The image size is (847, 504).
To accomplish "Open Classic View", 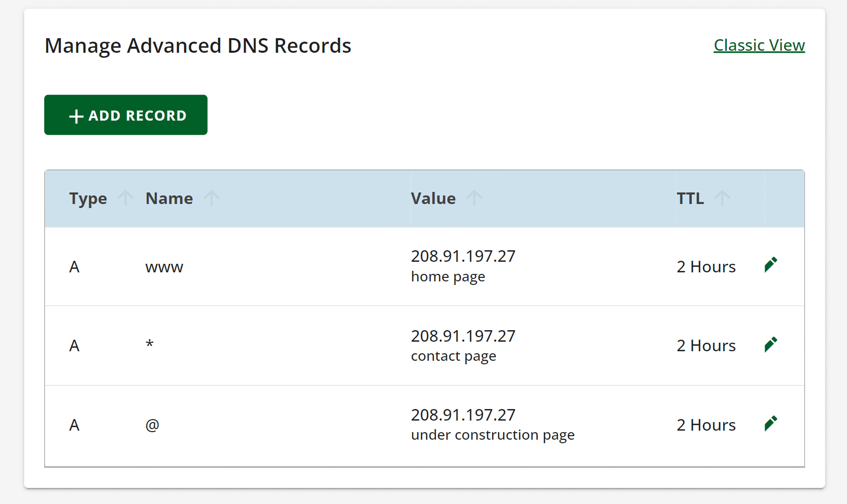I will click(x=759, y=45).
